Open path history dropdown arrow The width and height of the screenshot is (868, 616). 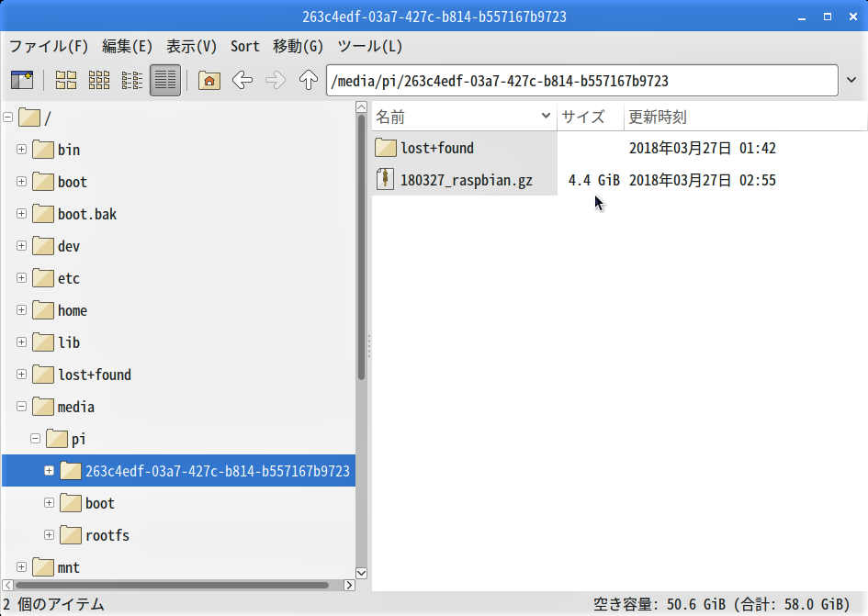click(x=851, y=80)
